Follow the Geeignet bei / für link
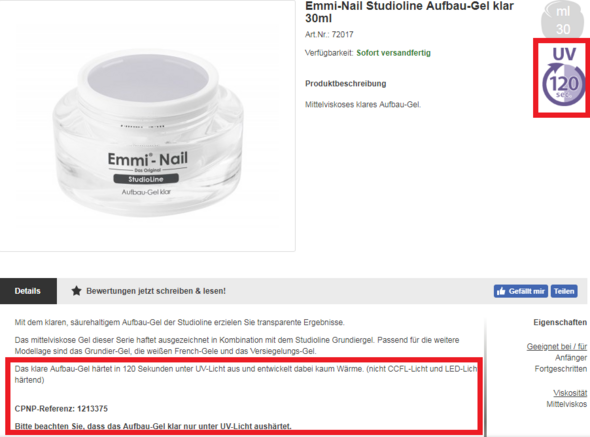Screen dimensions: 590x437 tap(557, 346)
